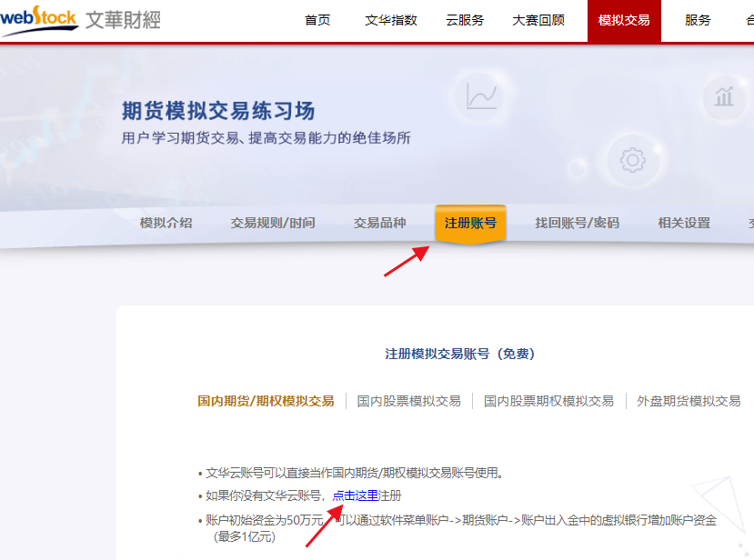View the 交易品种 section
The image size is (754, 560).
[379, 222]
